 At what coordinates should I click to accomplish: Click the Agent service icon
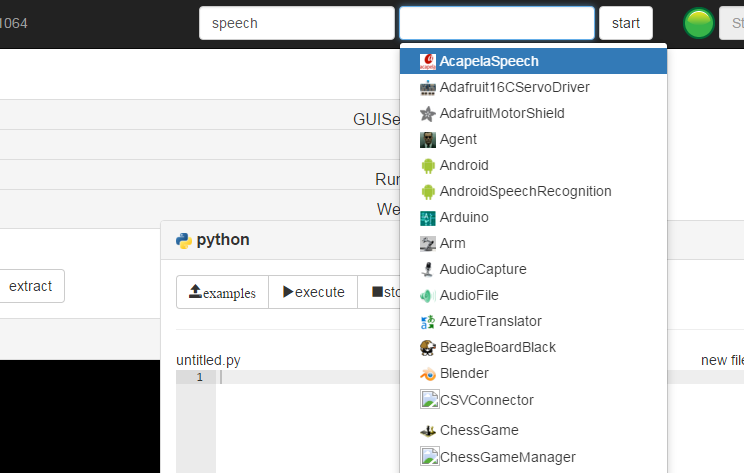[428, 140]
